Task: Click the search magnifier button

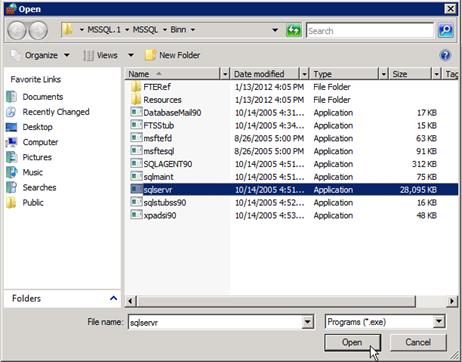Action: [446, 31]
